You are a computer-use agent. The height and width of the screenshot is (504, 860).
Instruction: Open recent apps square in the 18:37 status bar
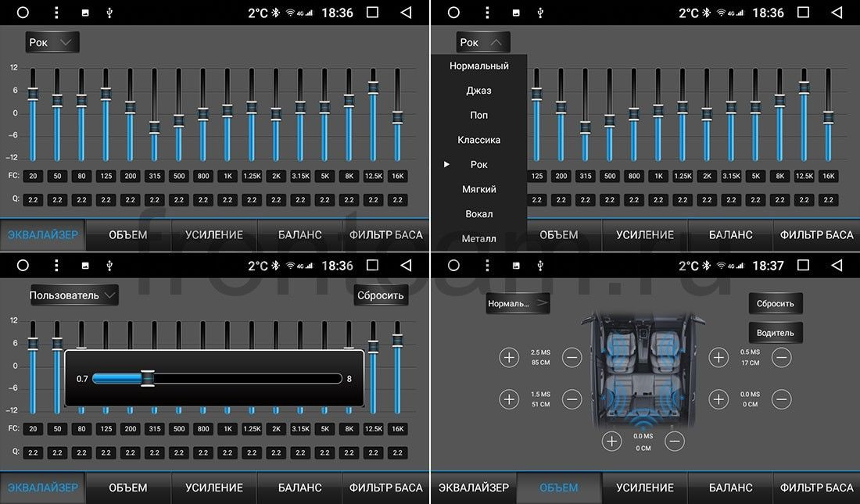pyautogui.click(x=803, y=266)
